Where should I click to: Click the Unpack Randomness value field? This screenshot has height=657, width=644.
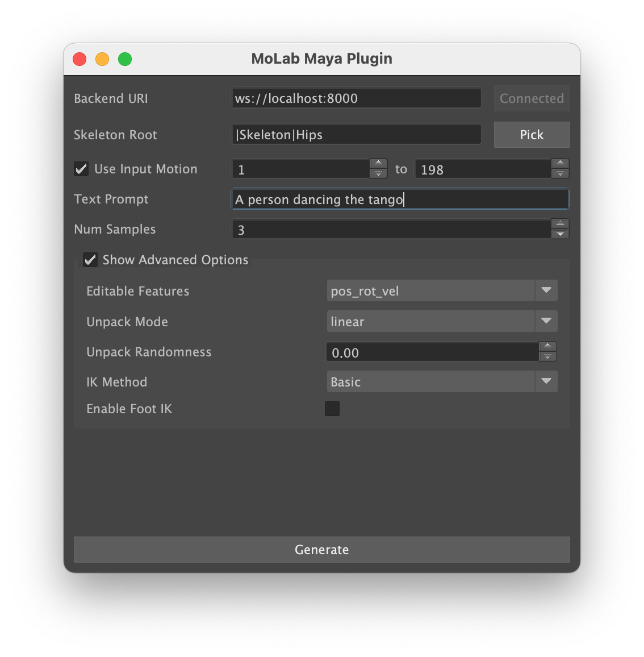432,352
